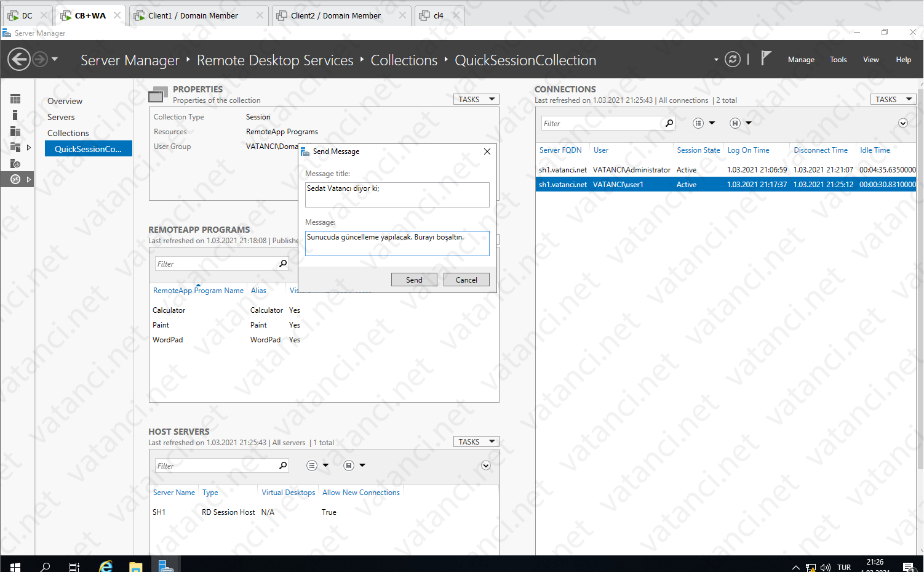Expand the Connections filter panel chevron
Viewport: 924px width, 572px height.
point(903,123)
